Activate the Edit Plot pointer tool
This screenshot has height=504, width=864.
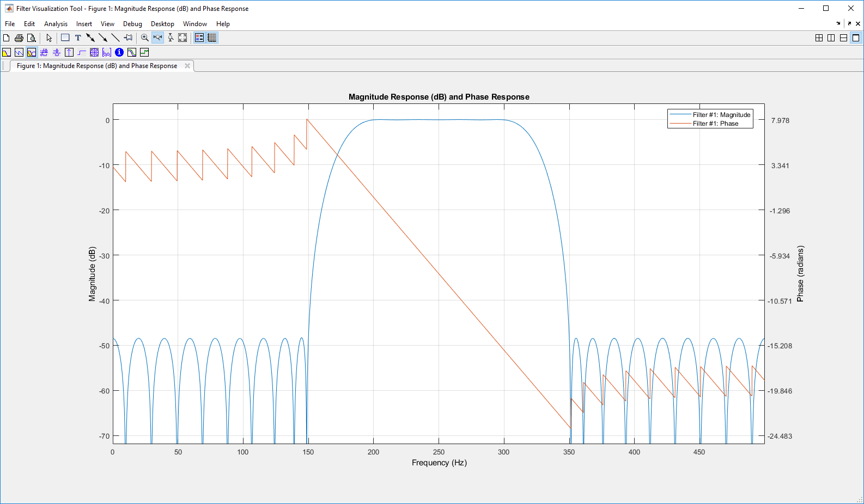pyautogui.click(x=49, y=38)
